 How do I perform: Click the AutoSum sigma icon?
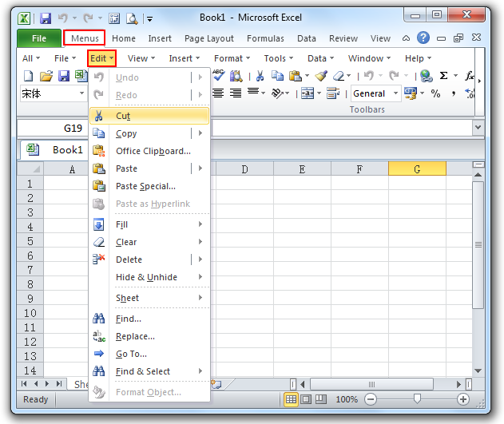(x=444, y=77)
